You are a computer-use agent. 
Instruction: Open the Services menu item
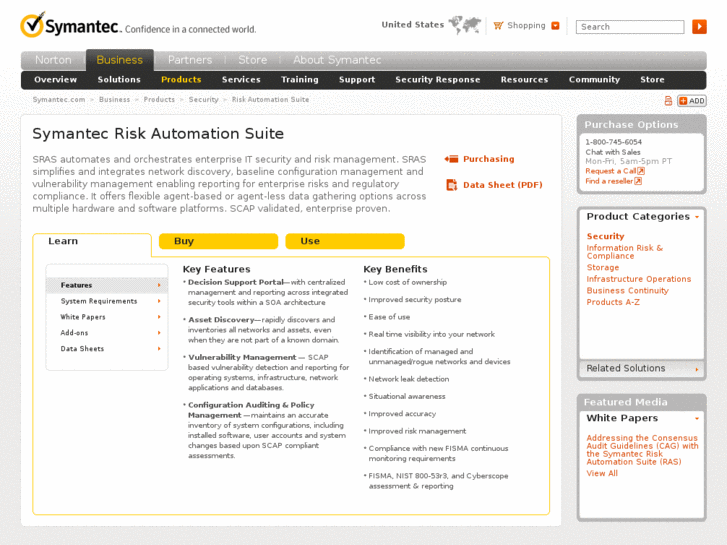(241, 80)
